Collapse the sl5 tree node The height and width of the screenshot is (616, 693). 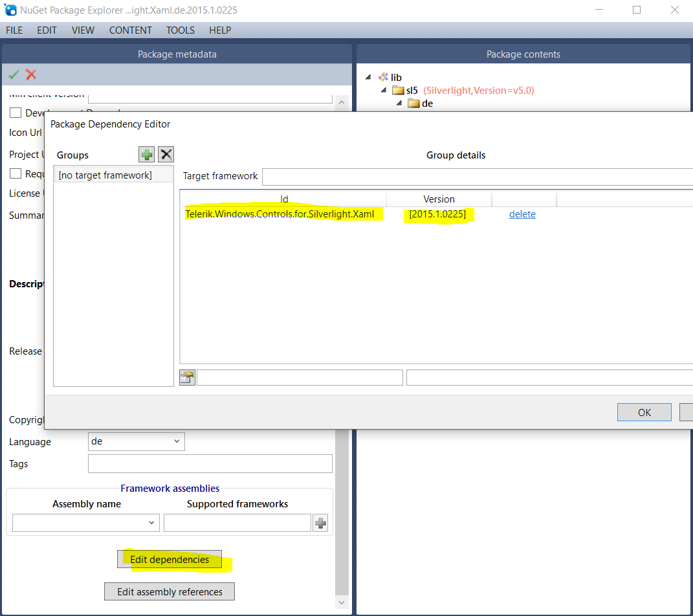tap(384, 90)
